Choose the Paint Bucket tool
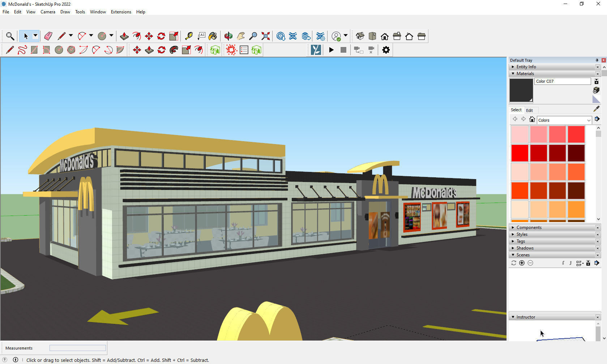Image resolution: width=607 pixels, height=364 pixels. click(213, 36)
